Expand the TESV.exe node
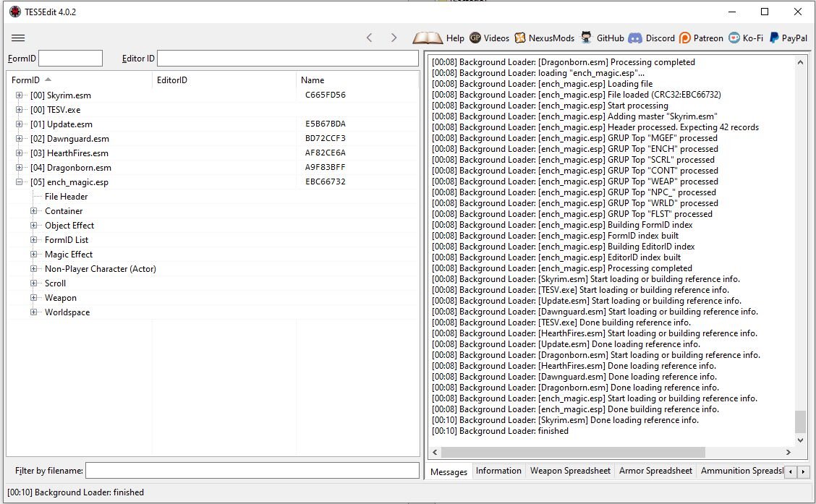Screen dimensions: 816x504 [x=20, y=110]
